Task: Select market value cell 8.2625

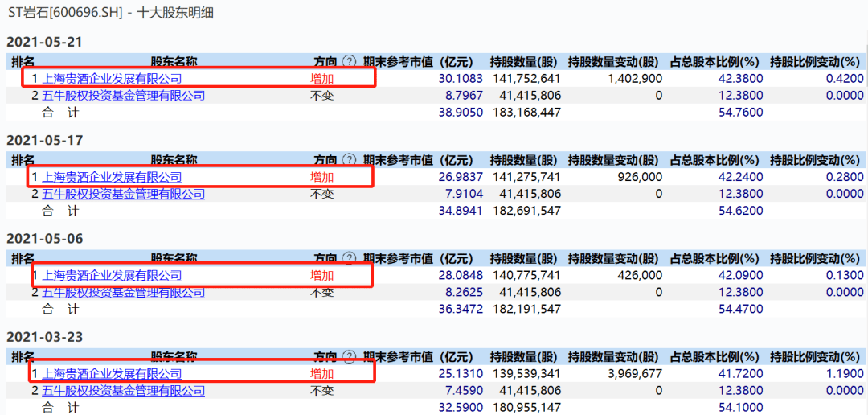Action: (465, 291)
